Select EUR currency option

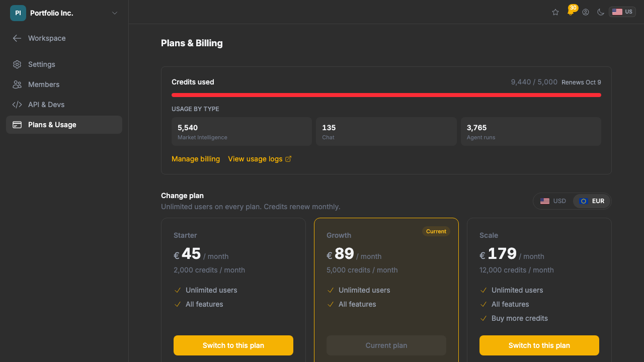click(592, 201)
